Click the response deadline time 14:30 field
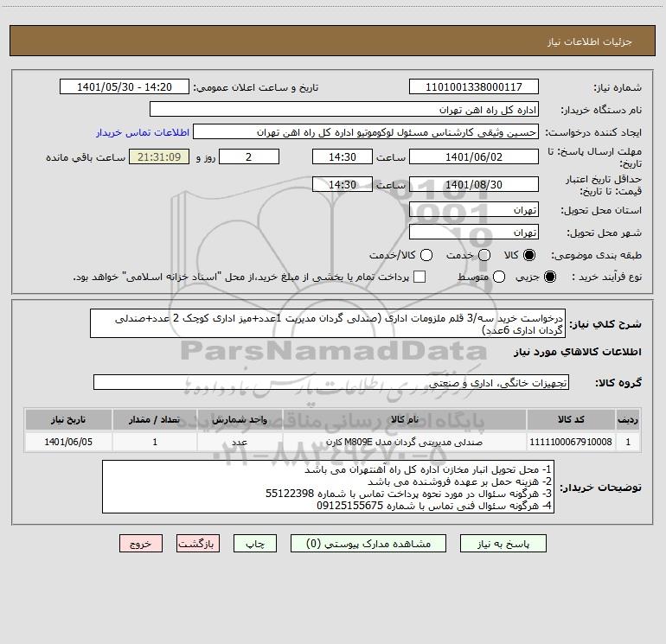 click(343, 156)
